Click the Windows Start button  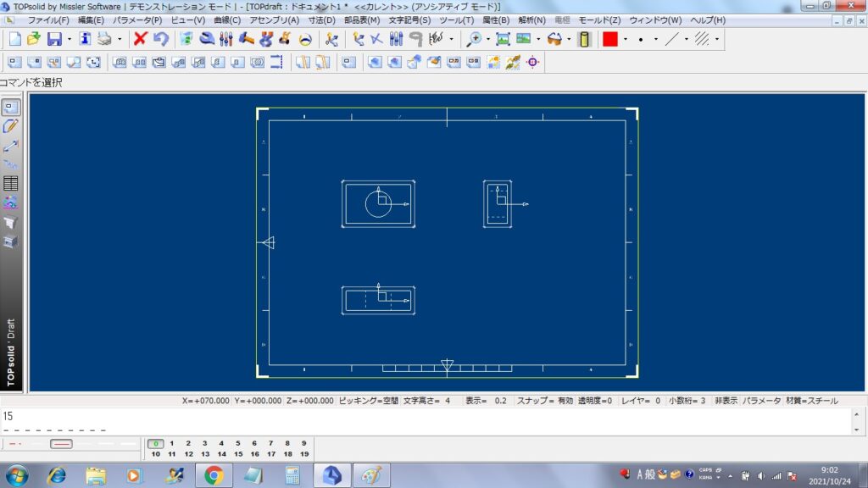[x=17, y=475]
